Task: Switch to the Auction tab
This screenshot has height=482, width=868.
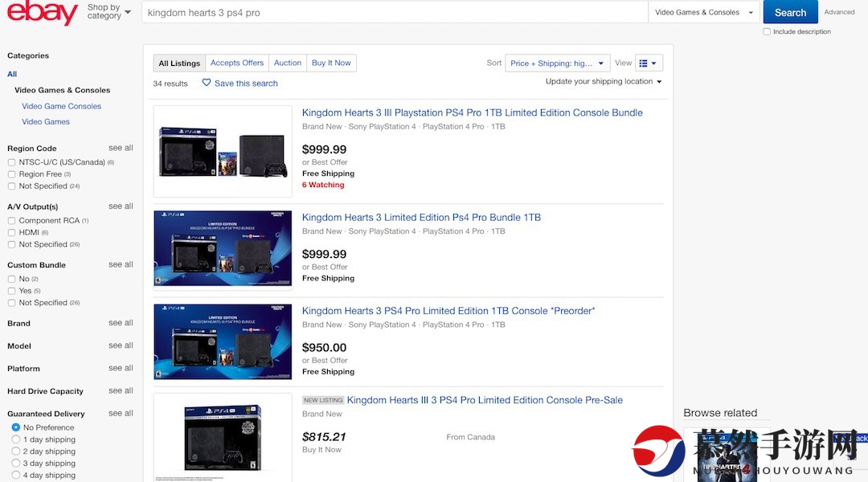Action: click(x=287, y=63)
